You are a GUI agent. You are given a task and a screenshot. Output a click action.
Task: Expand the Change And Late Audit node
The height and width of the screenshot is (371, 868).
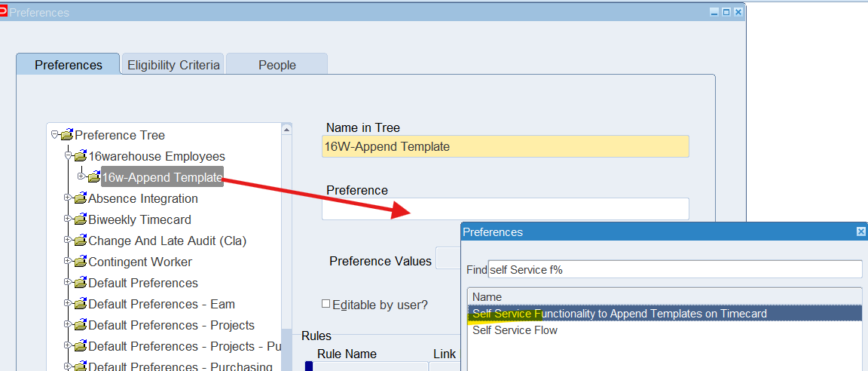tap(68, 241)
